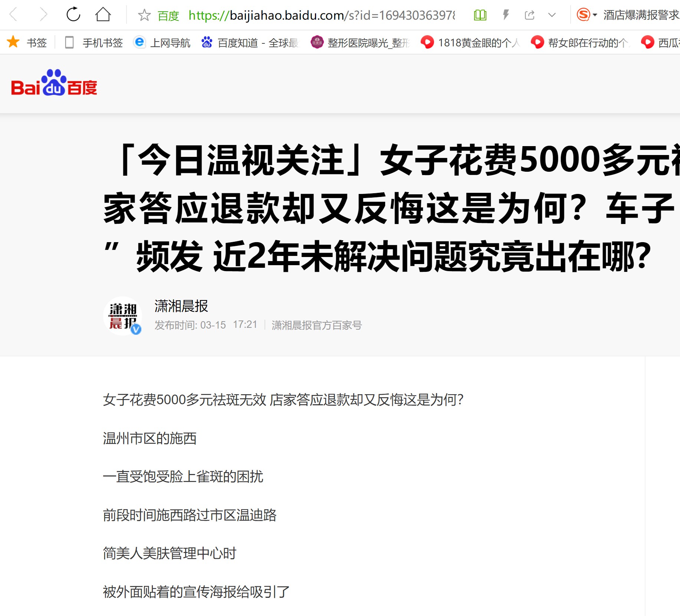680x616 pixels.
Task: Click the line 一直受饱受脸上雀斑的困扰
Action: [183, 477]
